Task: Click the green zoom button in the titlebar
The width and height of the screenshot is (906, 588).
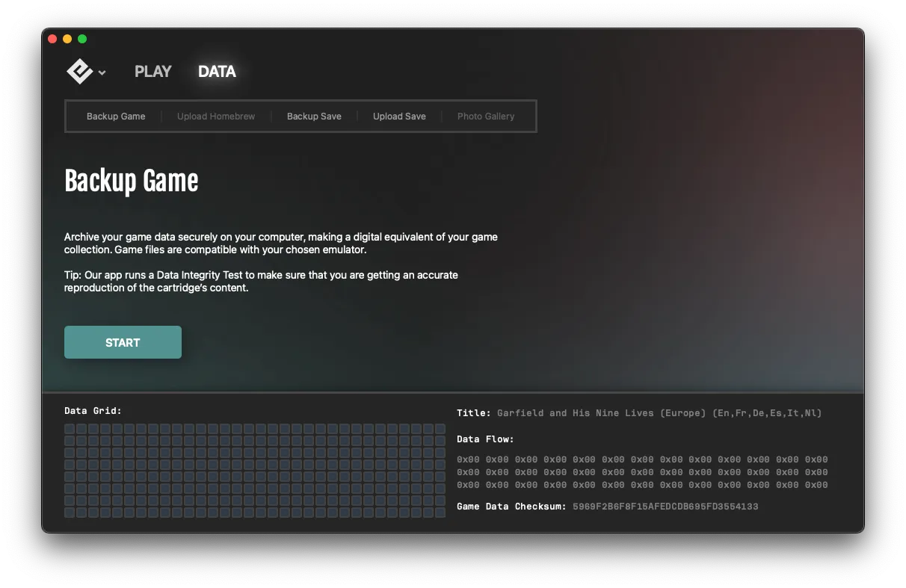Action: click(x=82, y=38)
